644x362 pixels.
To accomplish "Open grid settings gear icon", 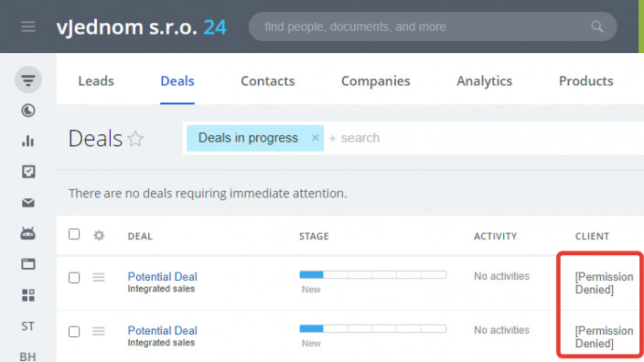I will [x=99, y=236].
